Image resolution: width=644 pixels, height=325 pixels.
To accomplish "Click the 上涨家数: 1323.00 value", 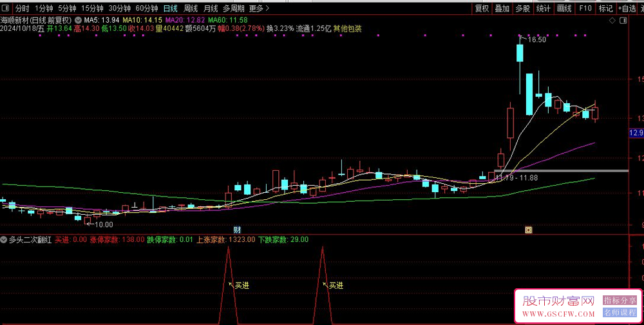I will (x=225, y=240).
